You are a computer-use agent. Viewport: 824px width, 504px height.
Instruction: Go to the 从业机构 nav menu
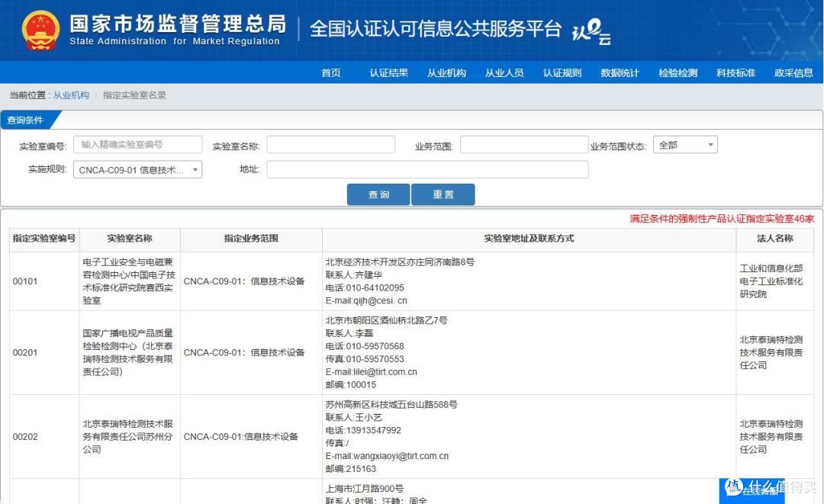pyautogui.click(x=446, y=73)
